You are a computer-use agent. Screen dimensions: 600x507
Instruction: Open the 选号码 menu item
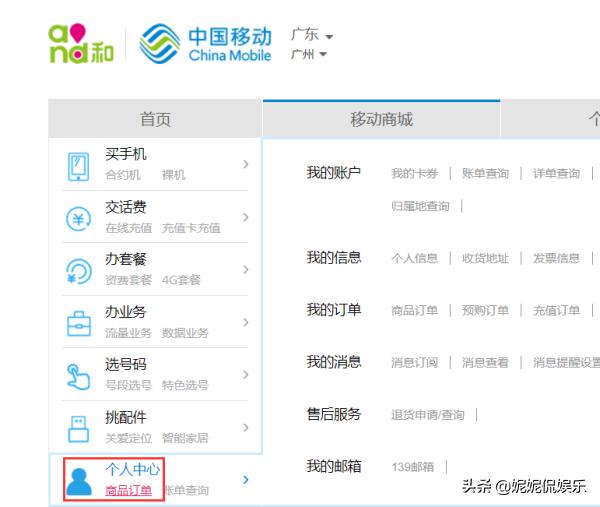(x=126, y=364)
